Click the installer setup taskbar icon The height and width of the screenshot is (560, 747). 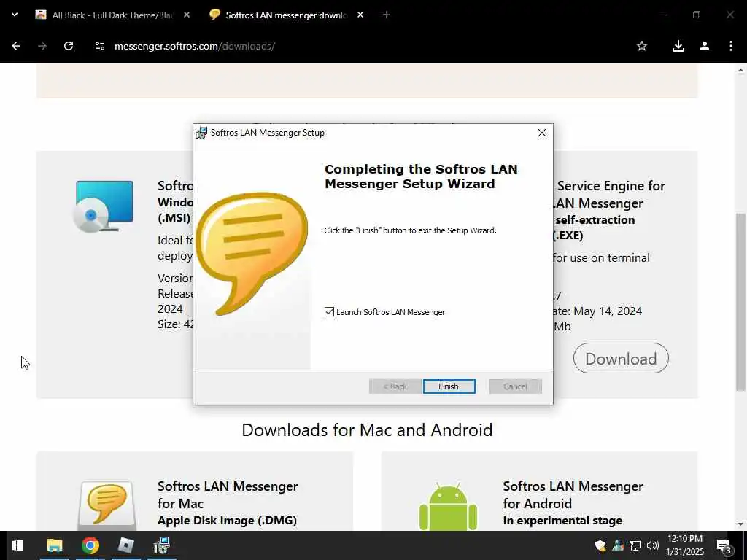(161, 545)
